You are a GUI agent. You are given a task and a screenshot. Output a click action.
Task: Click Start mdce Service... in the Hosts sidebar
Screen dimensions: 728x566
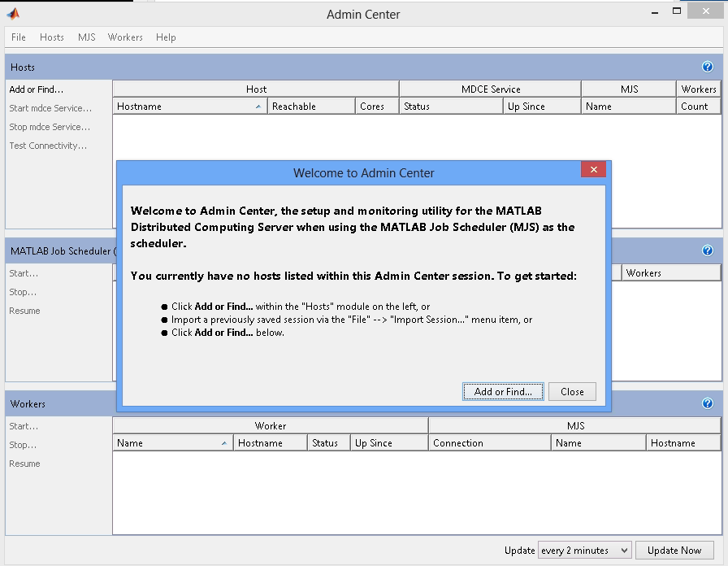coord(50,108)
